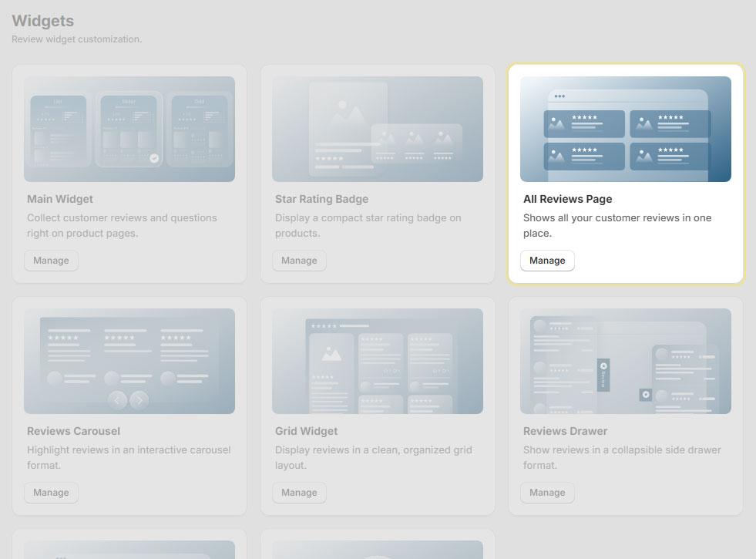Open the Grid Widget preview thumbnail
The image size is (756, 559).
pyautogui.click(x=377, y=360)
